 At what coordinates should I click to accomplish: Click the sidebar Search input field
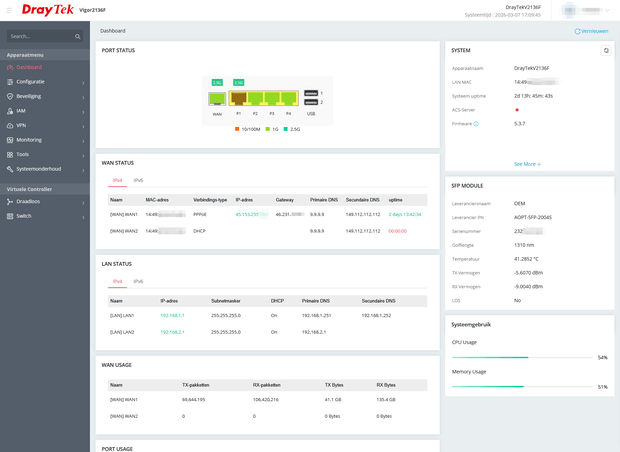[41, 36]
